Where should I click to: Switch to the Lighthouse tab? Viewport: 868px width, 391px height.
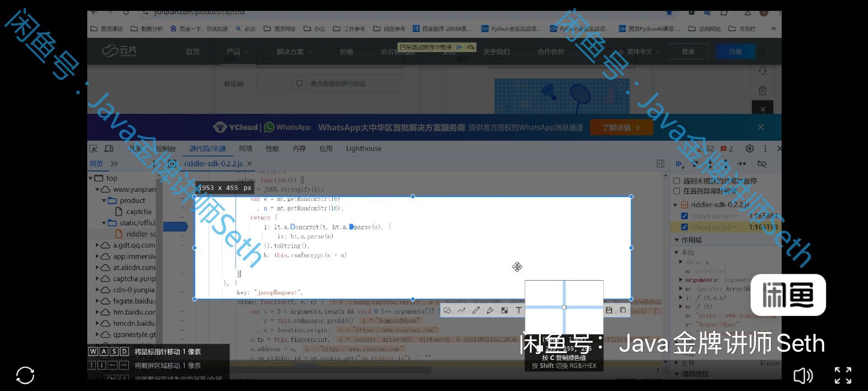click(x=364, y=148)
